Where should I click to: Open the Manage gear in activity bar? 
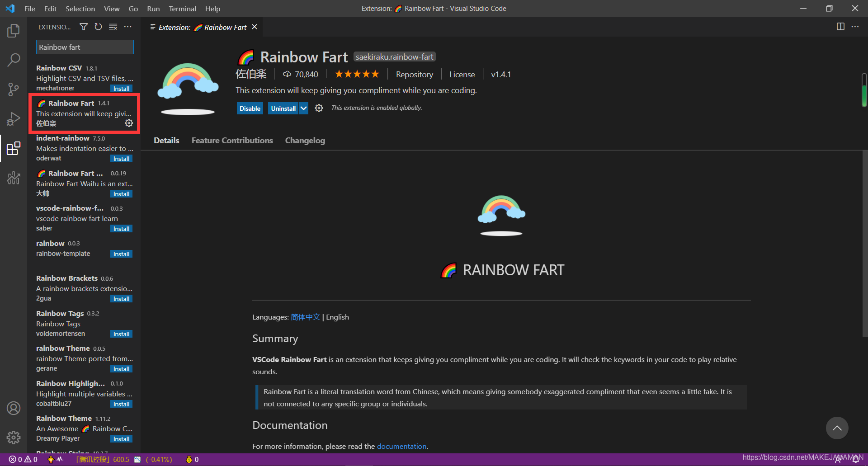tap(14, 437)
